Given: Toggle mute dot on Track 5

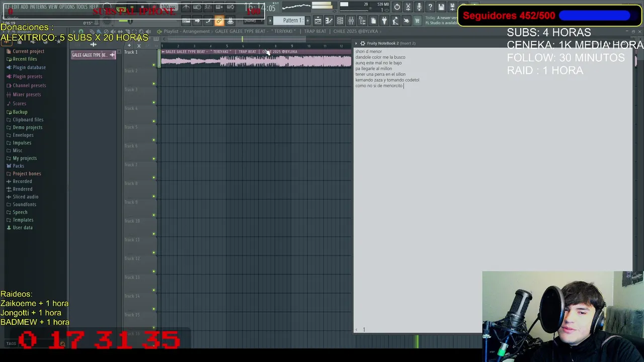Looking at the screenshot, I should point(154,140).
